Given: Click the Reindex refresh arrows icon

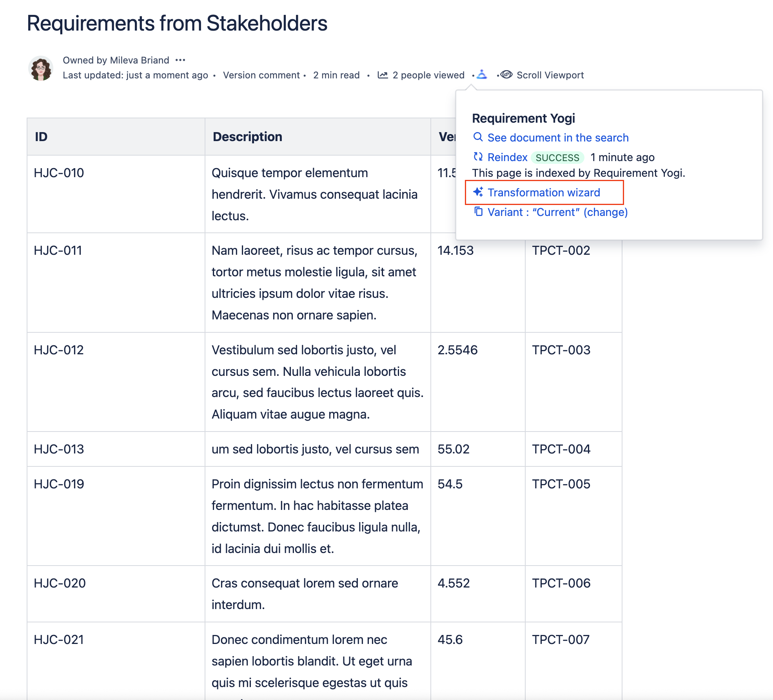Looking at the screenshot, I should coord(478,157).
